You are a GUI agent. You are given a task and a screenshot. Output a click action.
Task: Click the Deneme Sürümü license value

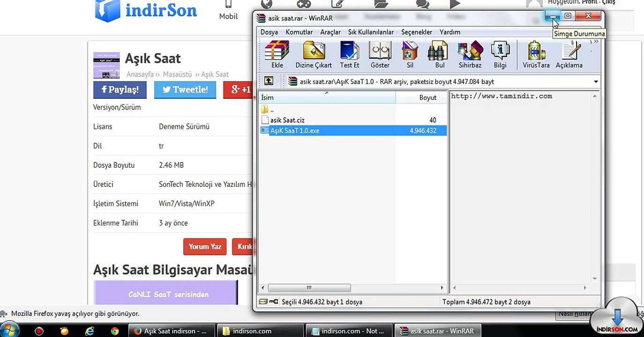[184, 126]
